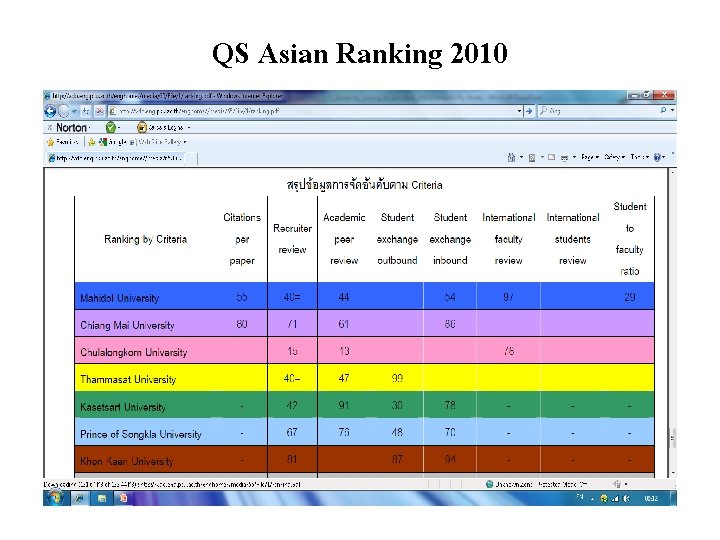Click the blank new tab button
720x540 pixels.
click(191, 158)
